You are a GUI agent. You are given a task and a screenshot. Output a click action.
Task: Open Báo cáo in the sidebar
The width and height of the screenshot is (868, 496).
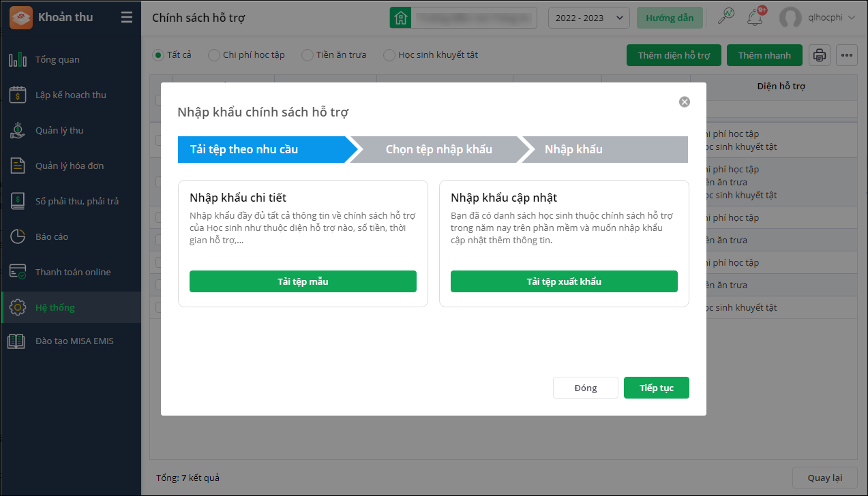point(52,236)
